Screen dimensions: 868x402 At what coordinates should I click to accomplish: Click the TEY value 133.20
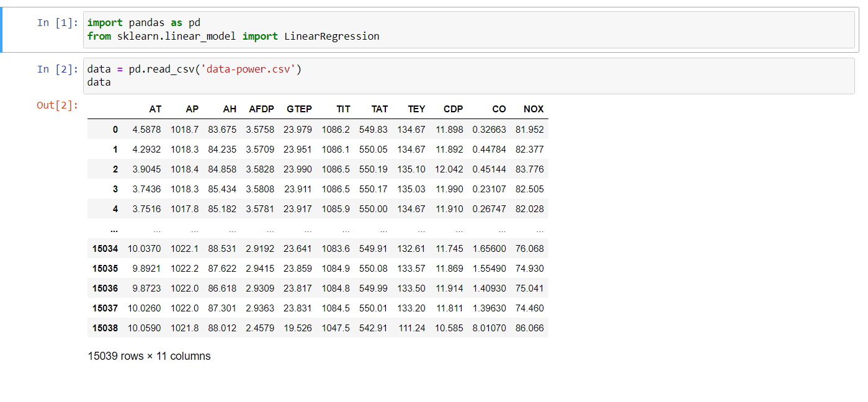(411, 308)
